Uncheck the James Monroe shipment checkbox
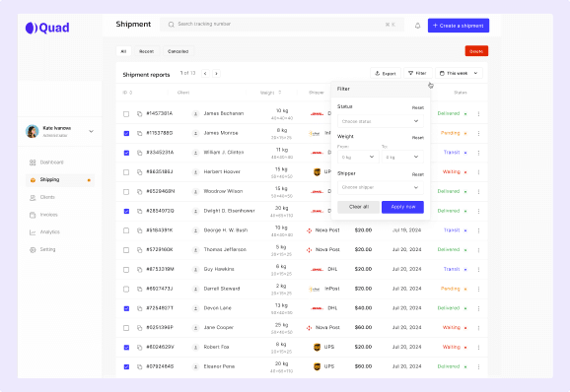570x392 pixels. pyautogui.click(x=126, y=134)
